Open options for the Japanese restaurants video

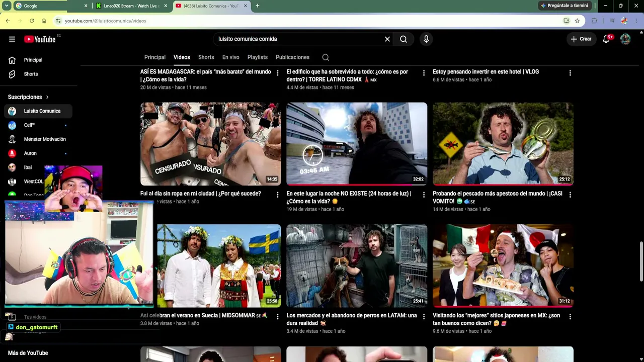(x=570, y=317)
